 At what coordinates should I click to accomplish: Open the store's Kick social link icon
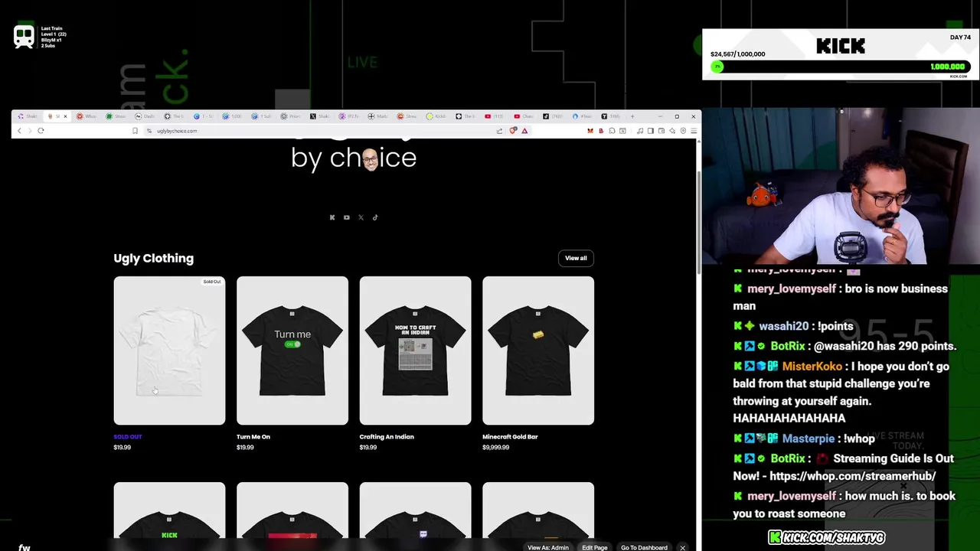pyautogui.click(x=332, y=217)
